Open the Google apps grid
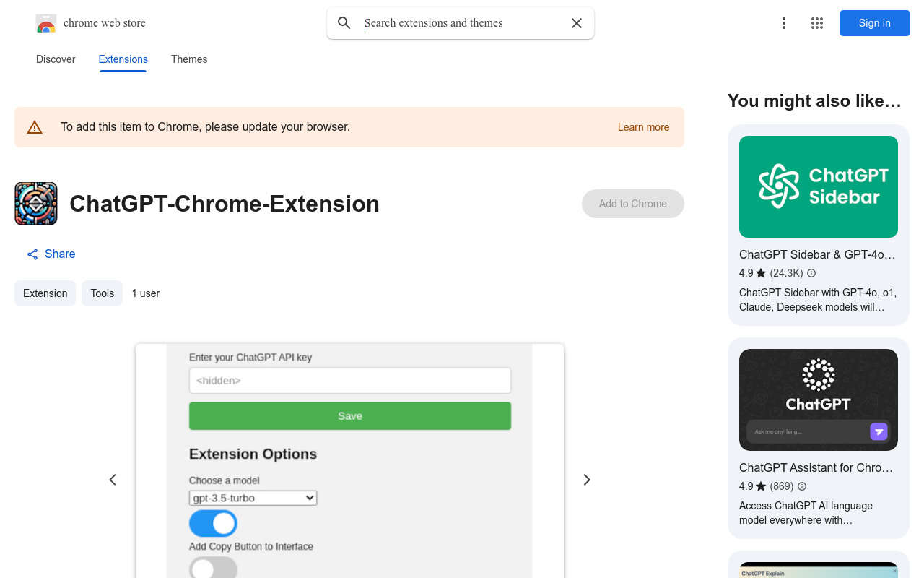 coord(817,23)
